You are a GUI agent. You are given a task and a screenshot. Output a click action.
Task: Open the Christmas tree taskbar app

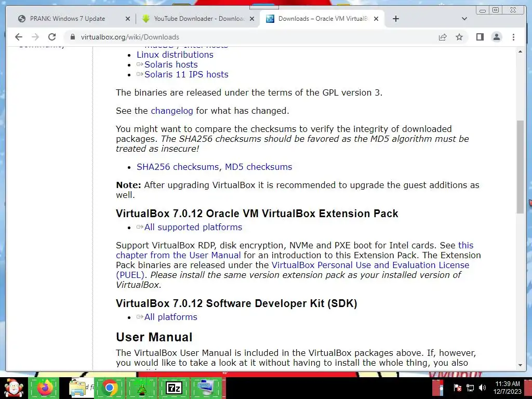click(141, 388)
